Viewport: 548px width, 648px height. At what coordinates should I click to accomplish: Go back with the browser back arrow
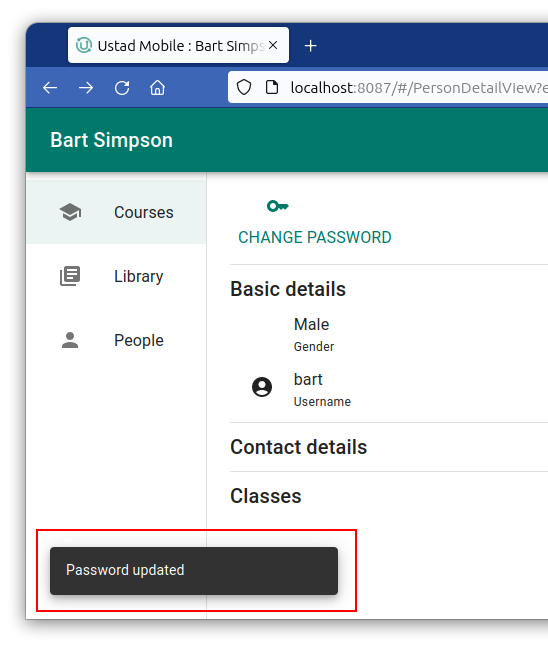click(50, 88)
